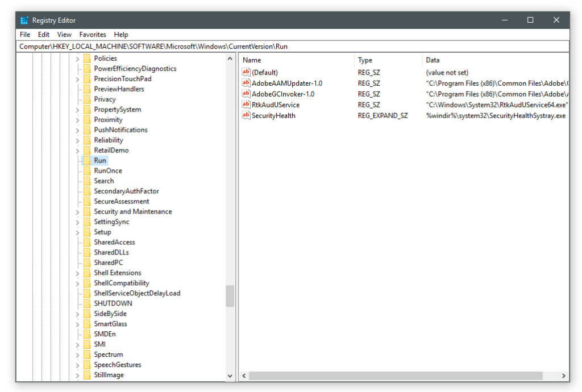Expand the SideBySide key

coord(77,314)
